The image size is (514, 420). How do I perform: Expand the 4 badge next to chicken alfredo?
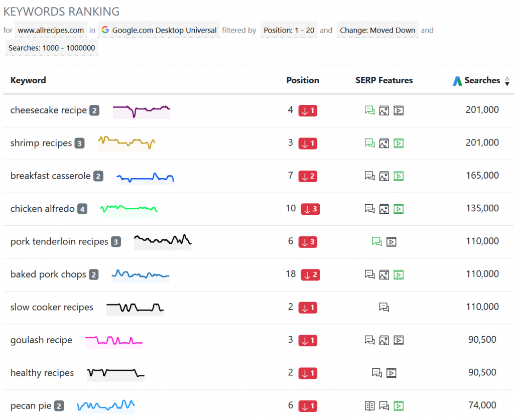click(x=82, y=209)
